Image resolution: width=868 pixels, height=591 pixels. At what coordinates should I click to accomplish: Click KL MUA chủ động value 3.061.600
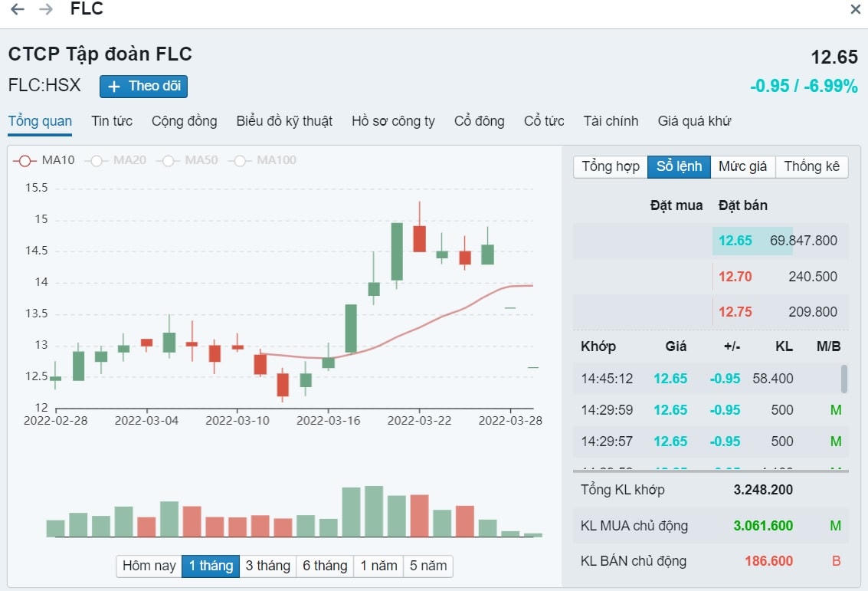(x=763, y=526)
